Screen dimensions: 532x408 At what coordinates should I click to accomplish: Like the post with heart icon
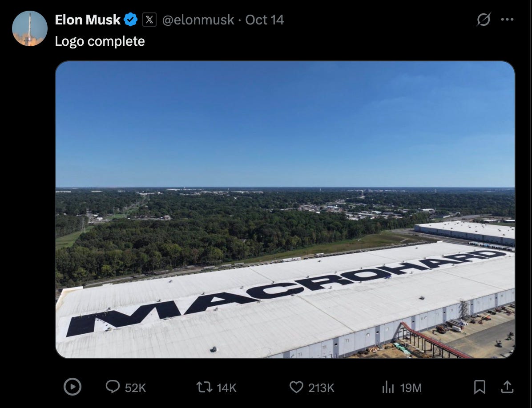click(296, 387)
